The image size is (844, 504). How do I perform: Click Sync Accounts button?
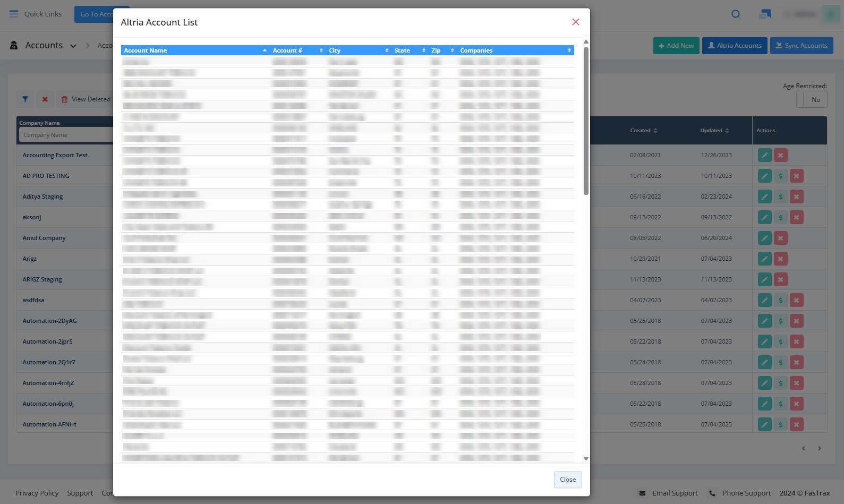point(802,46)
